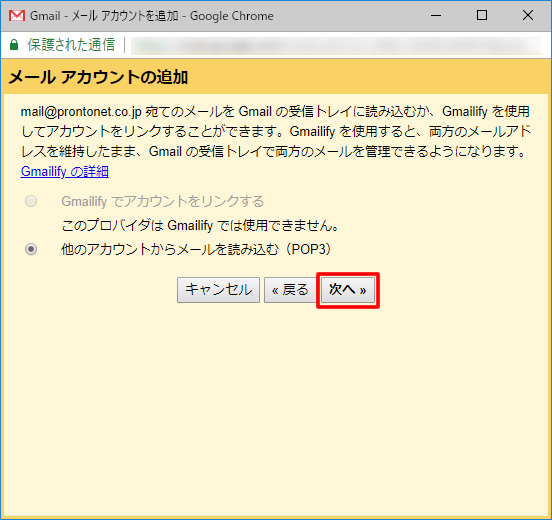Click the このプロバイダは Gmailify では使用できません notice
The height and width of the screenshot is (520, 552).
[x=200, y=225]
